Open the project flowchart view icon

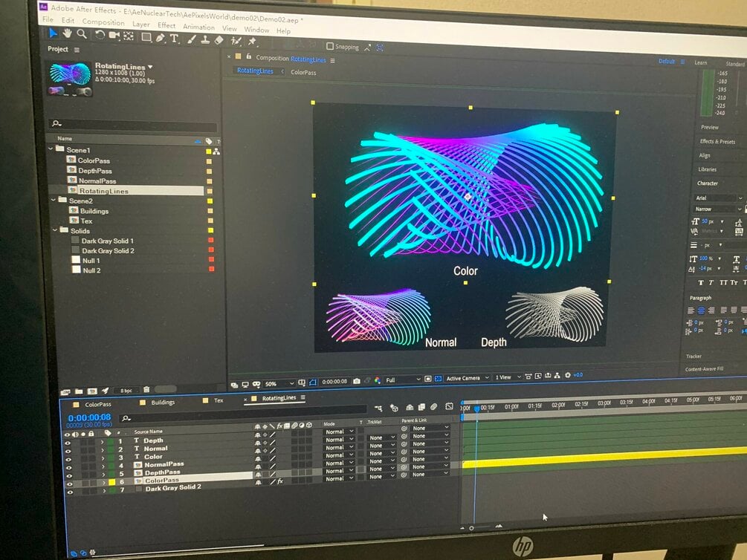216,152
